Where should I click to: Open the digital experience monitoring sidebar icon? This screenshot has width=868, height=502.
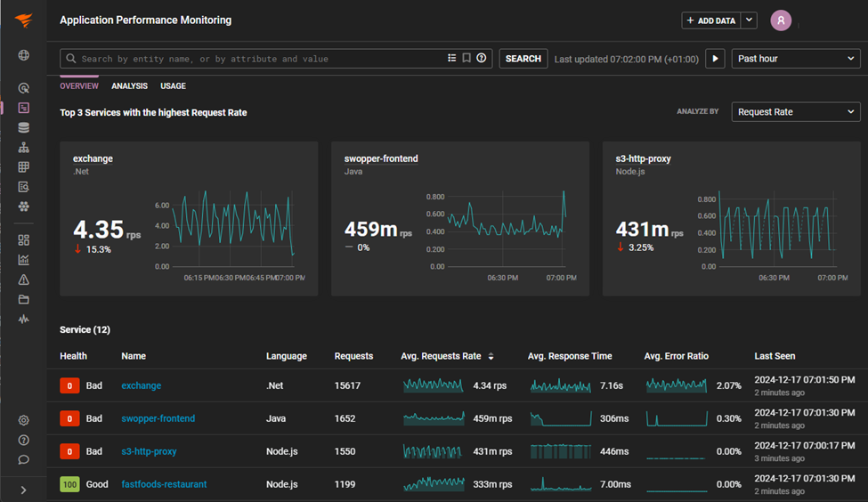click(x=23, y=88)
